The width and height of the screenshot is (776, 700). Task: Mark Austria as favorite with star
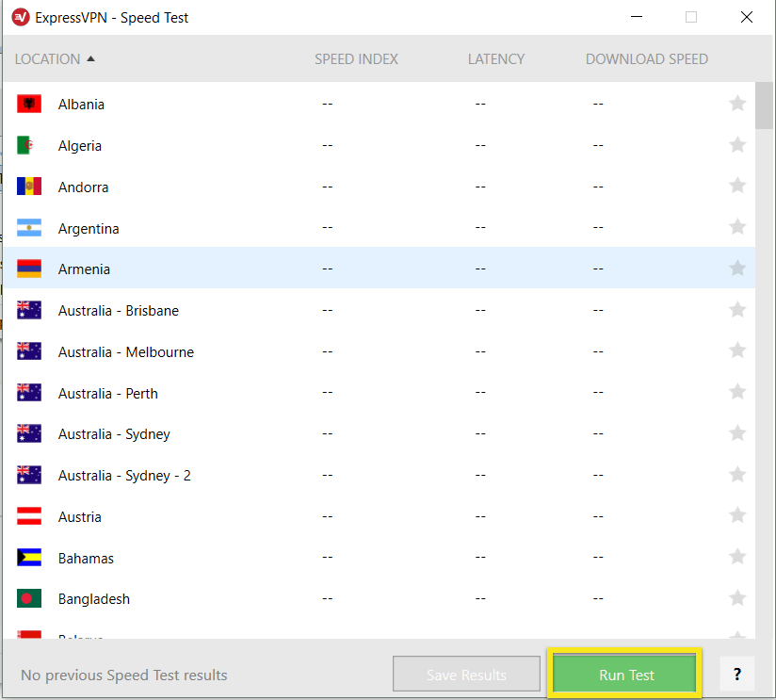(x=737, y=515)
